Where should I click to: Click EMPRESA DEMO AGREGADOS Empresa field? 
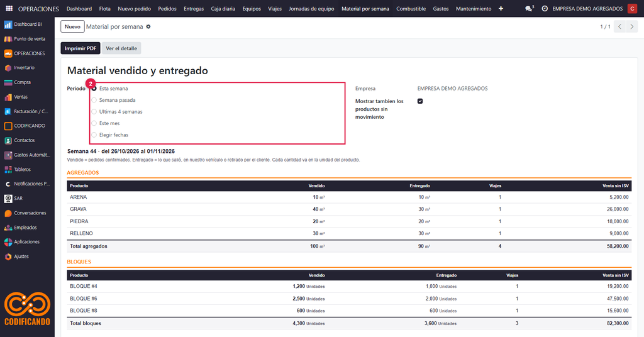tap(453, 88)
